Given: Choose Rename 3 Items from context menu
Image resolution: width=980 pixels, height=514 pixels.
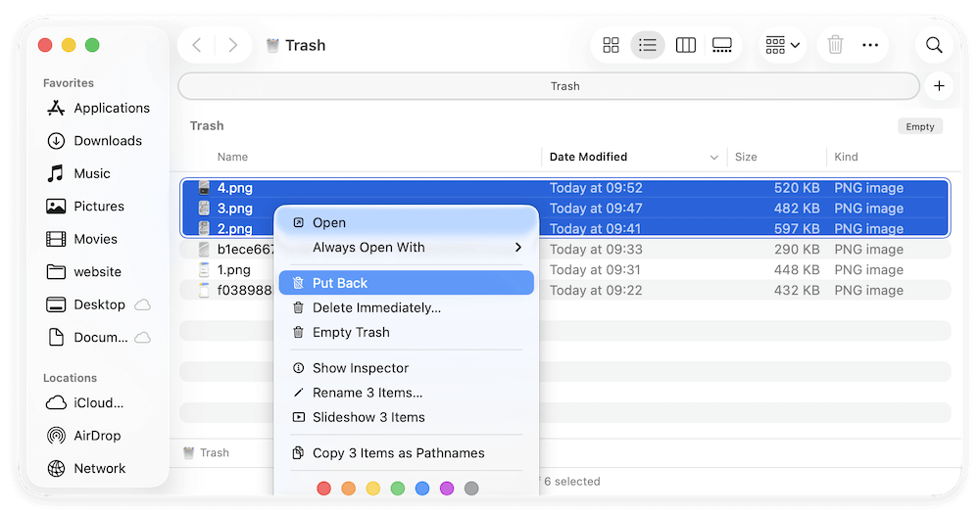Looking at the screenshot, I should click(x=407, y=393).
